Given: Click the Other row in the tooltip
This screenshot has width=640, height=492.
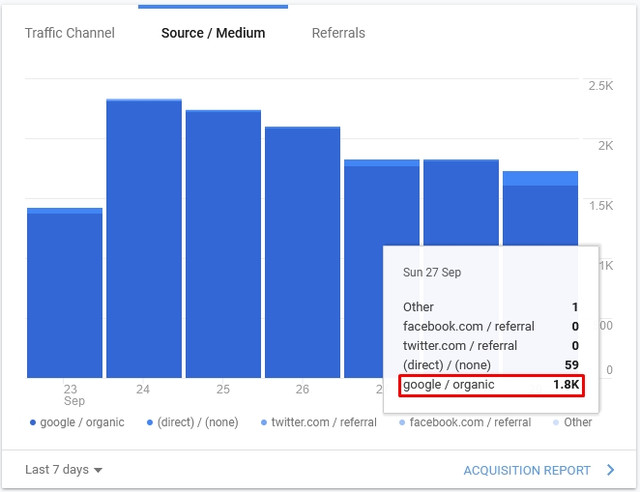Looking at the screenshot, I should pyautogui.click(x=491, y=307).
